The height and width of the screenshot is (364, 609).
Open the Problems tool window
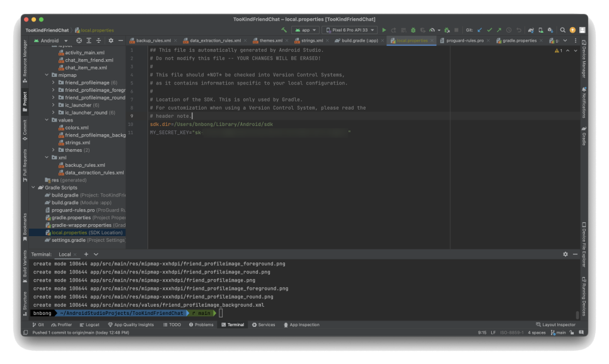(201, 325)
